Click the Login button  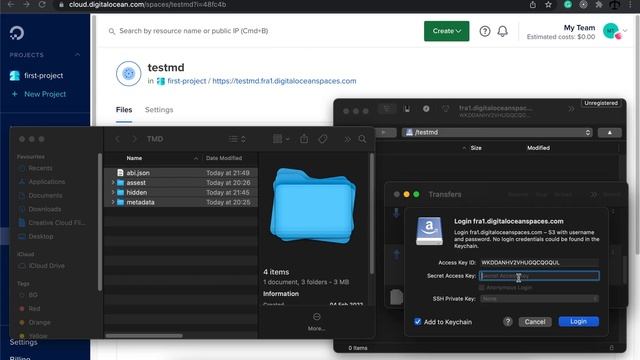[578, 322]
